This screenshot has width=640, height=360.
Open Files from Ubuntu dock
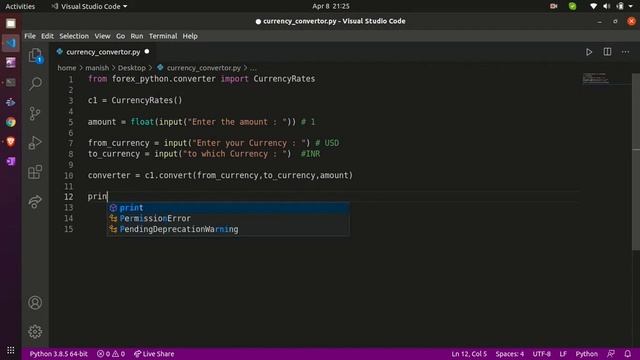(x=11, y=23)
